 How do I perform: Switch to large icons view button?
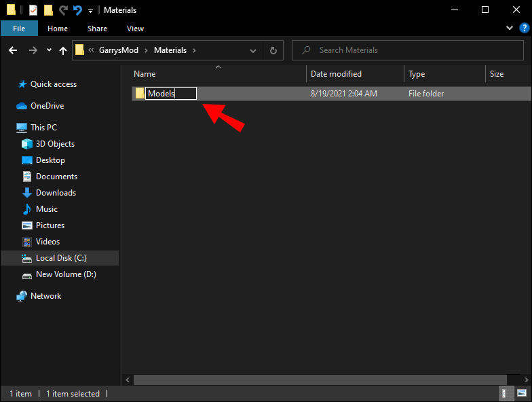pyautogui.click(x=522, y=394)
